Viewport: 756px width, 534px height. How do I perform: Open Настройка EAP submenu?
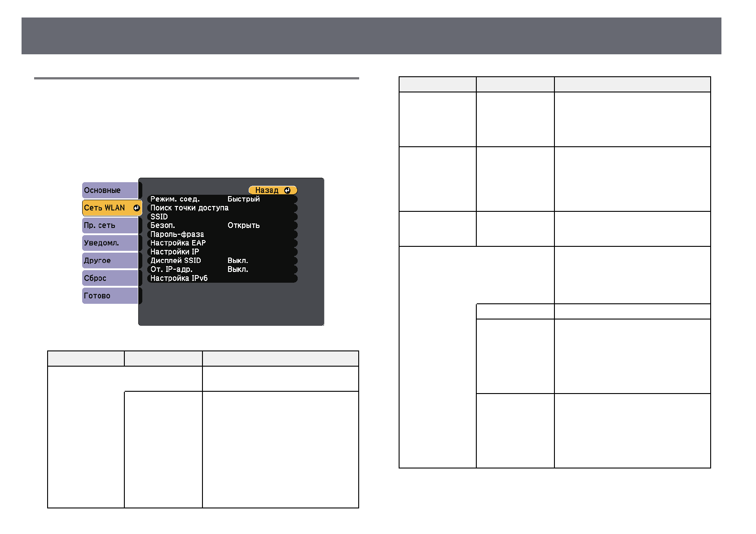point(178,243)
